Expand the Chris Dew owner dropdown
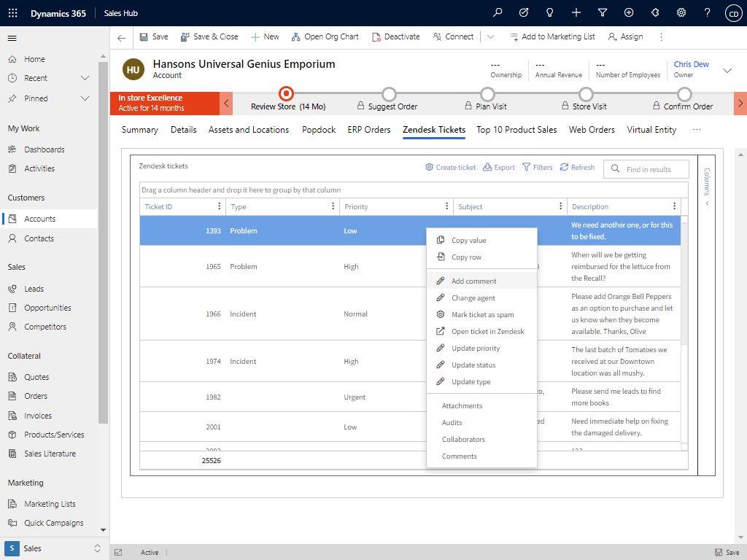This screenshot has height=560, width=747. tap(727, 69)
